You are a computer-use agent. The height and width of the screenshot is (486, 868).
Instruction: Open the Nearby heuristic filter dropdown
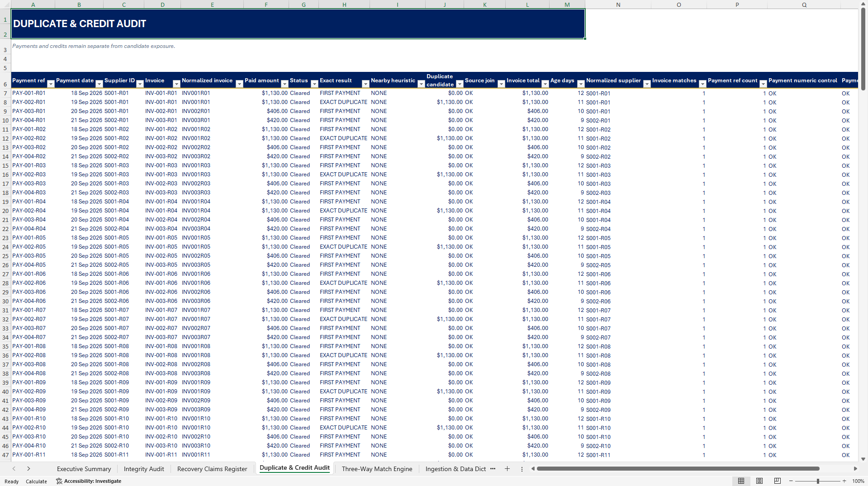[x=421, y=84]
